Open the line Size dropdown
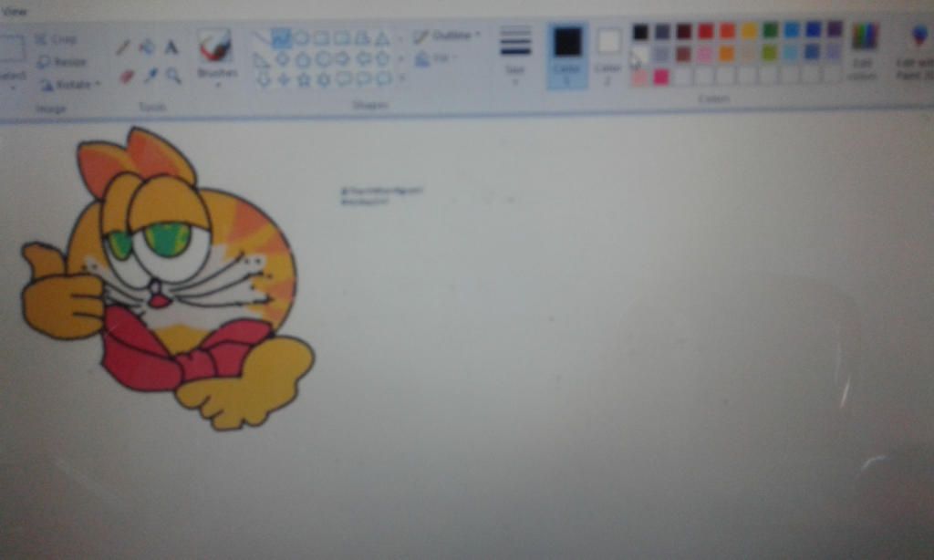The image size is (934, 560). (515, 57)
